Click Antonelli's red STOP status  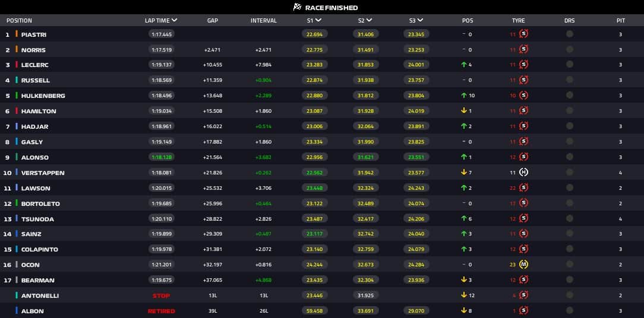coord(162,296)
